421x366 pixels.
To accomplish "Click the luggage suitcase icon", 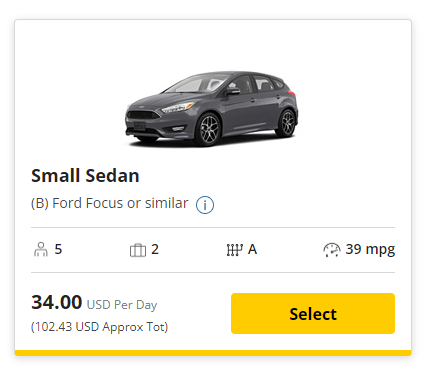I will 138,250.
